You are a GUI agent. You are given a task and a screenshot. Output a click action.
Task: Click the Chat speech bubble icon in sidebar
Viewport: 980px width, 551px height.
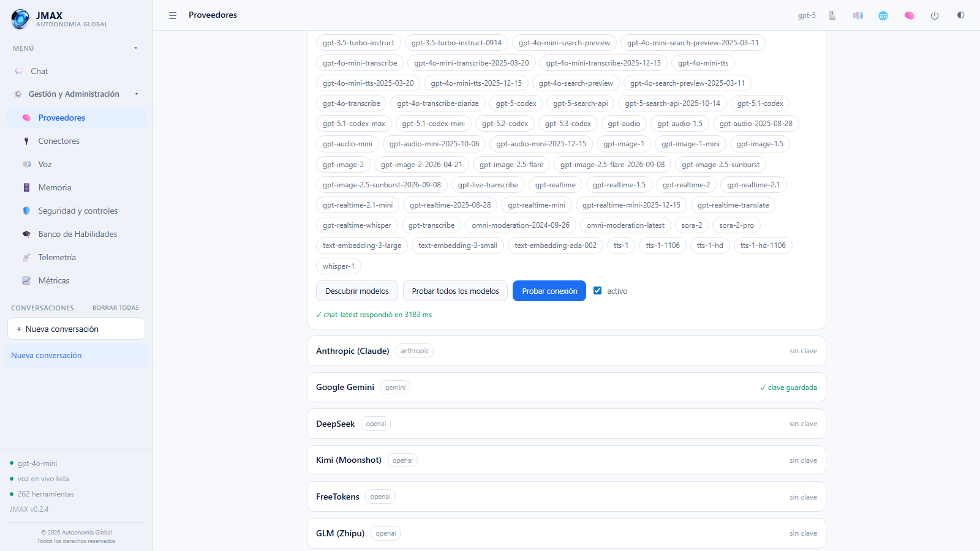[x=19, y=71]
